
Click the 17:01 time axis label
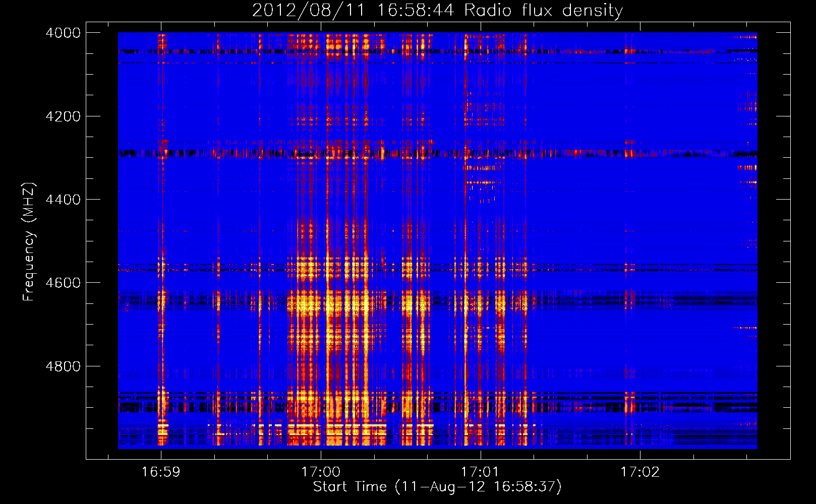[x=480, y=472]
